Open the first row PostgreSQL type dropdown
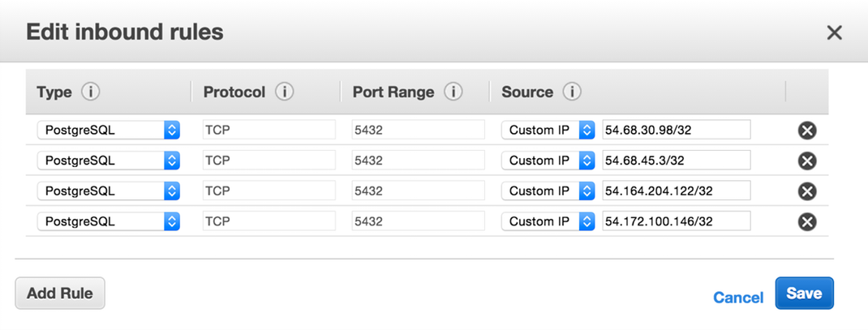Image resolution: width=868 pixels, height=330 pixels. pos(108,130)
